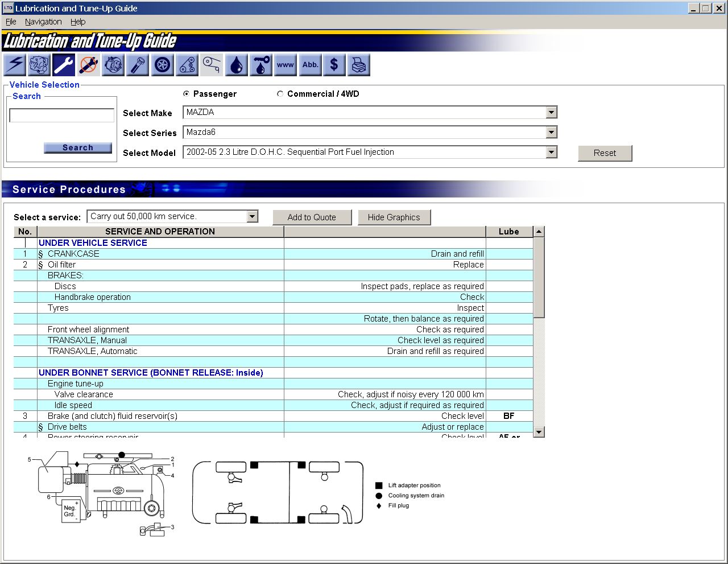Click into the vehicle search input field
728x564 pixels.
pyautogui.click(x=62, y=116)
